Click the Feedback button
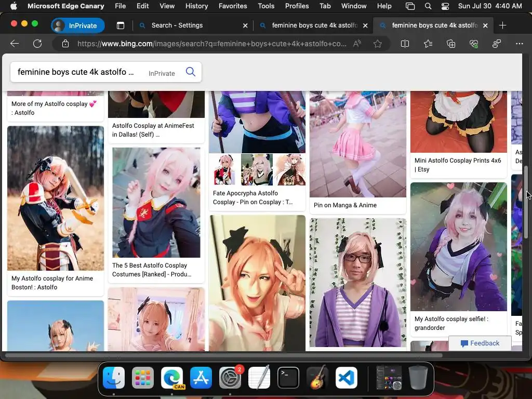Viewport: 532px width, 399px height. 480,343
